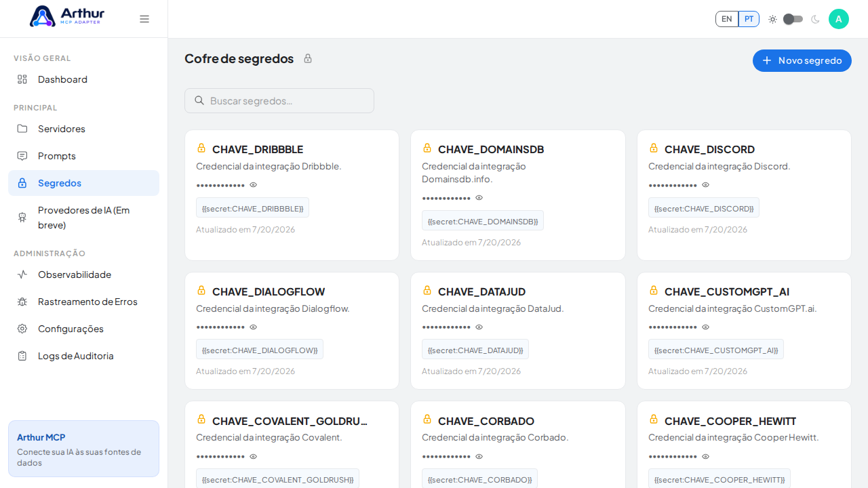Reveal CHAVE_DISCORD value with eye icon

(706, 185)
